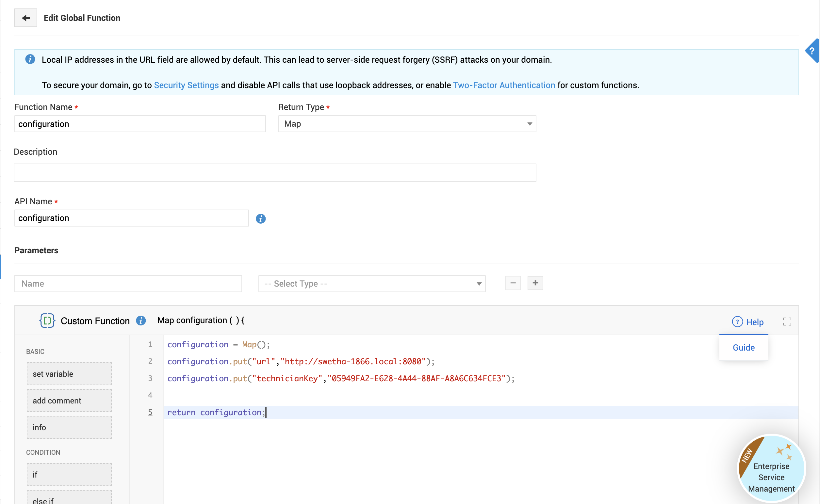Click the 'if' condition block

(x=69, y=474)
